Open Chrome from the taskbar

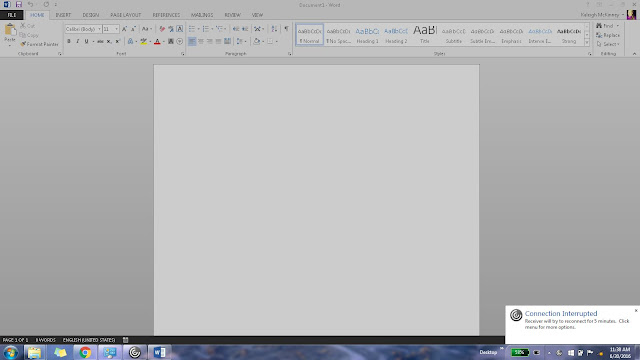click(85, 352)
